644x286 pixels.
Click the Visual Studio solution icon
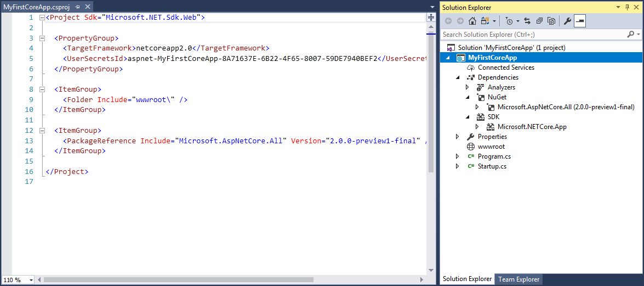pos(451,48)
